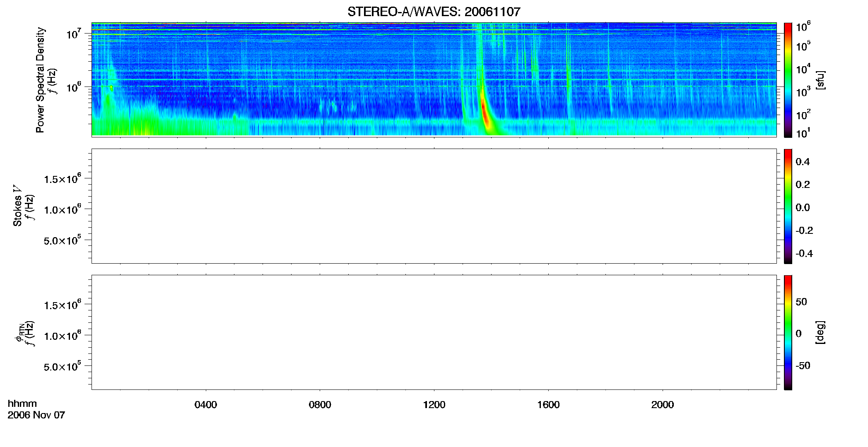Click the degree colorbar for the phi panel
868x447 pixels.
788,332
